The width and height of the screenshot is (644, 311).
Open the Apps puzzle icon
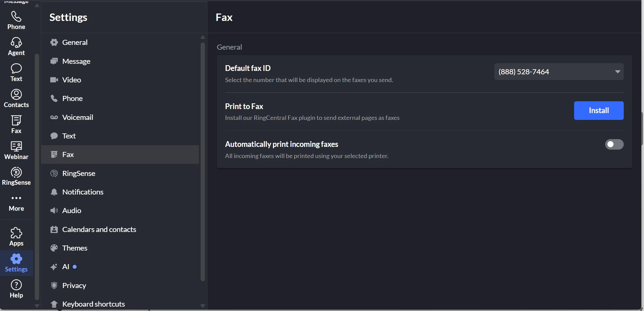coord(16,237)
